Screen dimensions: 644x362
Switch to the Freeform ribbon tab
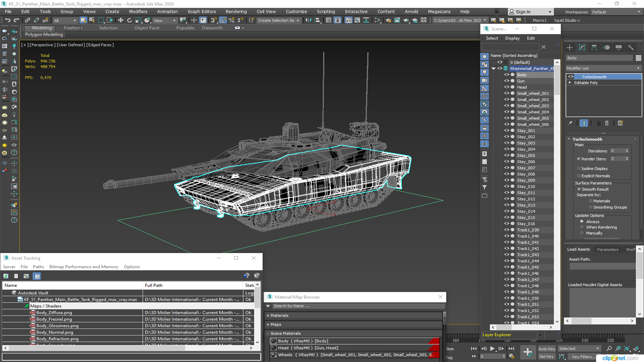coord(73,28)
